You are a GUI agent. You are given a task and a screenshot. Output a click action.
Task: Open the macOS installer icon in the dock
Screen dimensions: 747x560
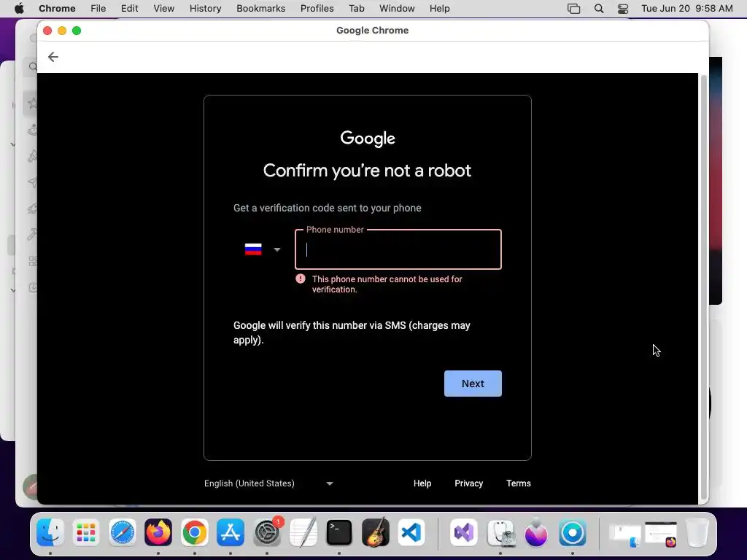coord(536,532)
